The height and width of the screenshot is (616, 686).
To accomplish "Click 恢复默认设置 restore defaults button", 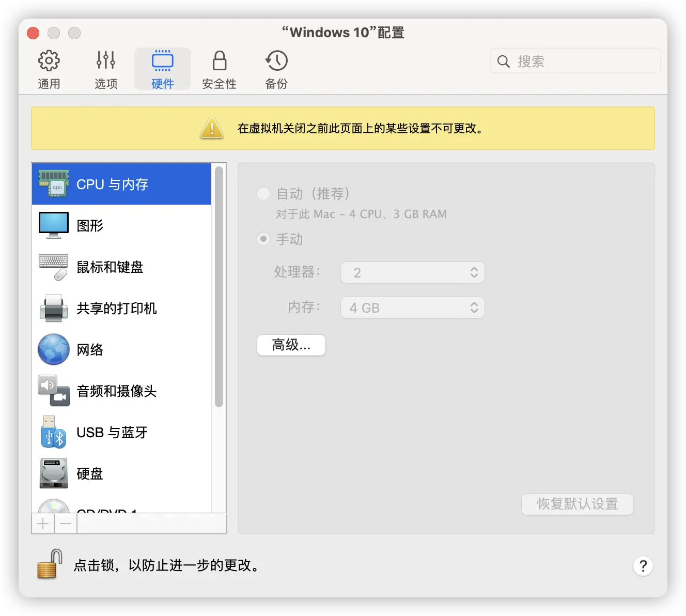I will (x=578, y=504).
